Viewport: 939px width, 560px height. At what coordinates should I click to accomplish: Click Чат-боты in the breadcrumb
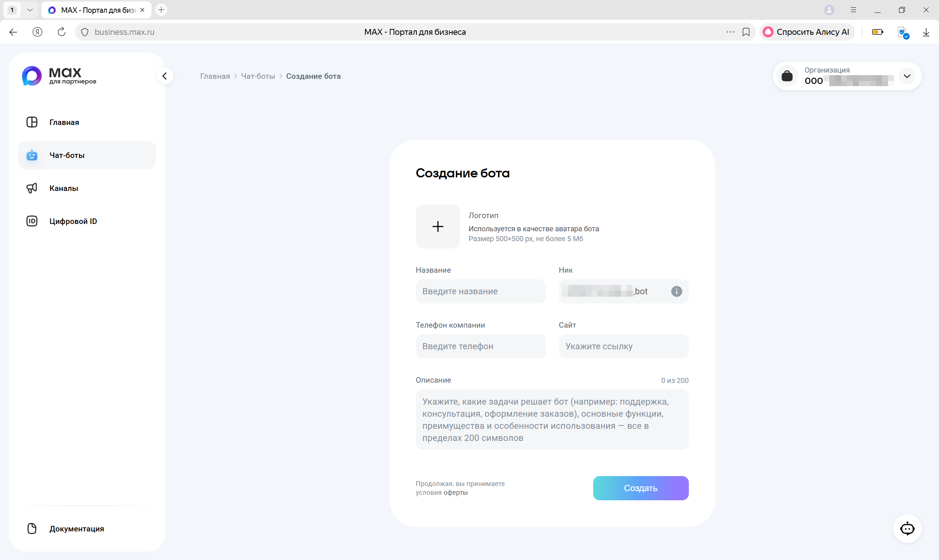258,76
